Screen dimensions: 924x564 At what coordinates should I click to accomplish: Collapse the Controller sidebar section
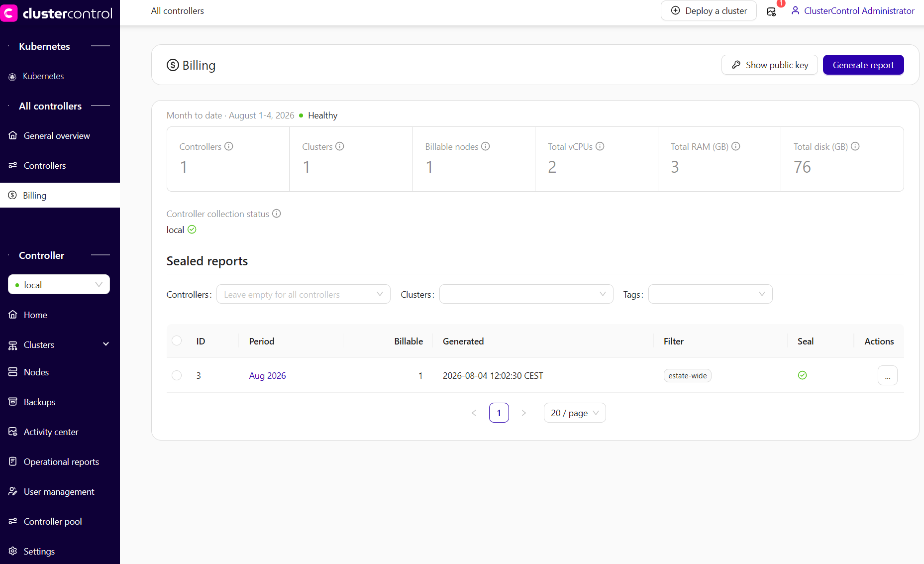[x=101, y=255]
